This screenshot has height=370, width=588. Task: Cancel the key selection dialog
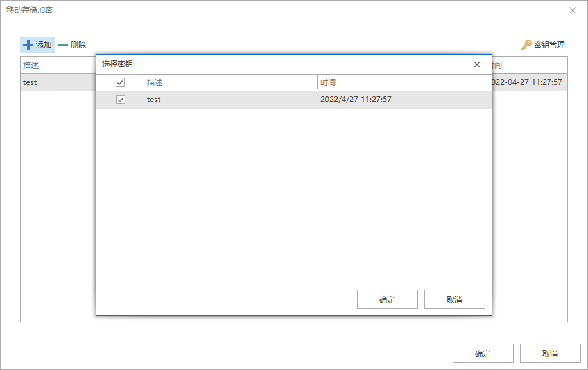pyautogui.click(x=454, y=299)
